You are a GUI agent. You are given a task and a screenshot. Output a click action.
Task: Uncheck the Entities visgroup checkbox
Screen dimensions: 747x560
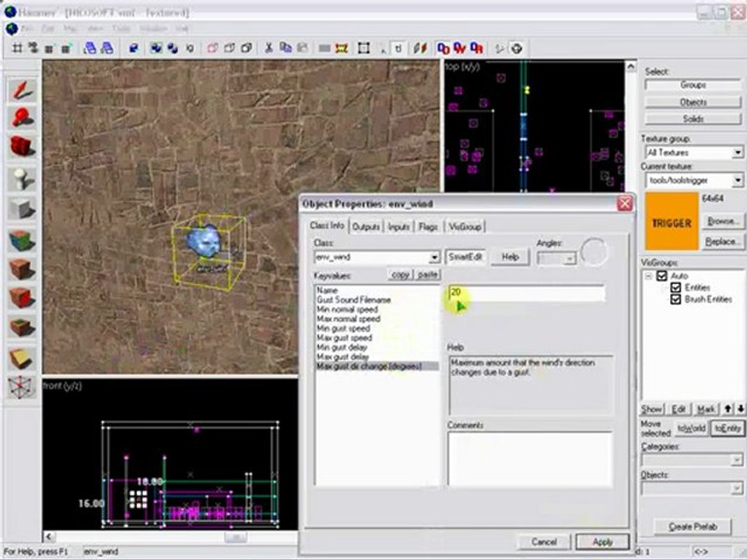tap(675, 288)
